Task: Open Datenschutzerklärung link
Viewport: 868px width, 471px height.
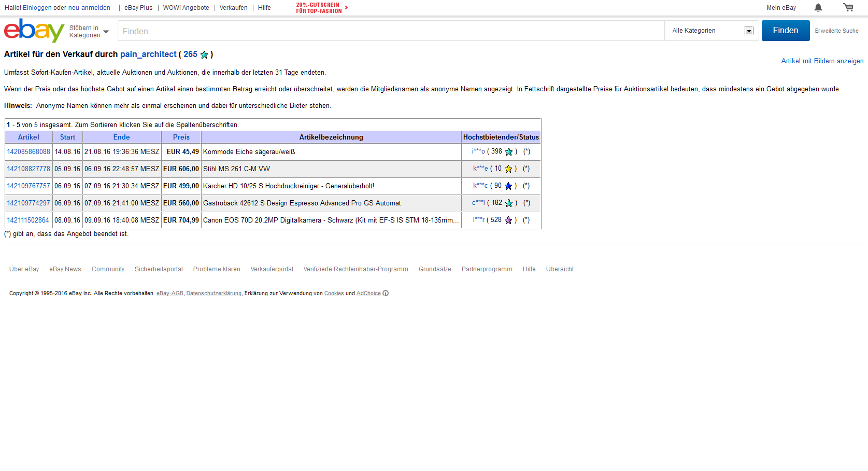Action: click(214, 294)
